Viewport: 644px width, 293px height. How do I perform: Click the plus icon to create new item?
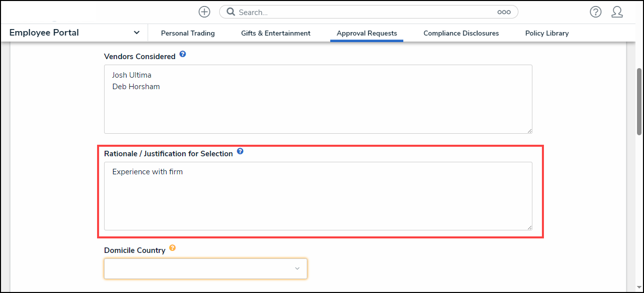pyautogui.click(x=204, y=12)
